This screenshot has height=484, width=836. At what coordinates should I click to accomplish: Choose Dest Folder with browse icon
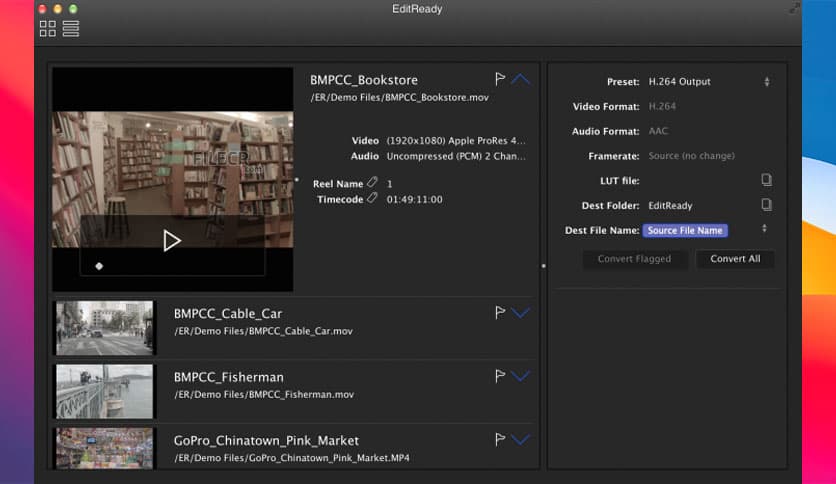pos(766,205)
